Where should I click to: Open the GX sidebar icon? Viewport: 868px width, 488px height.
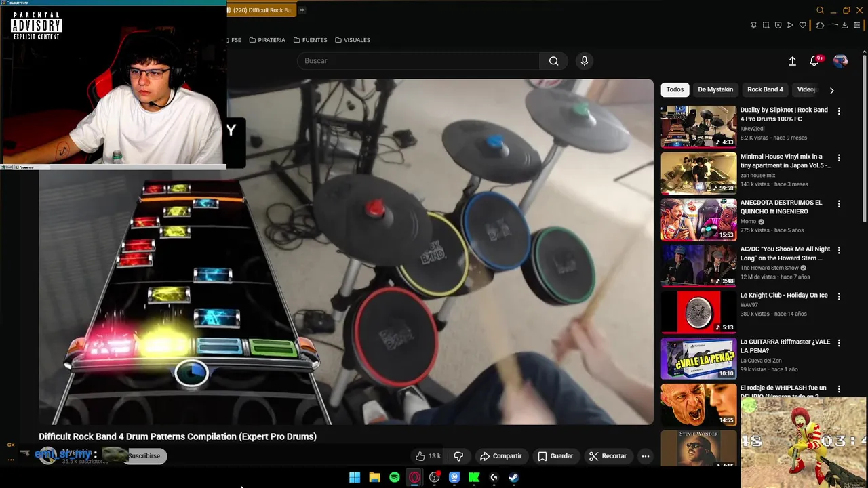pyautogui.click(x=11, y=445)
